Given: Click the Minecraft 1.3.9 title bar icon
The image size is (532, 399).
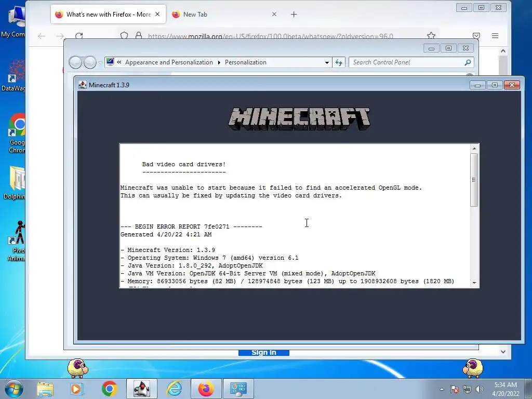Looking at the screenshot, I should [x=83, y=85].
